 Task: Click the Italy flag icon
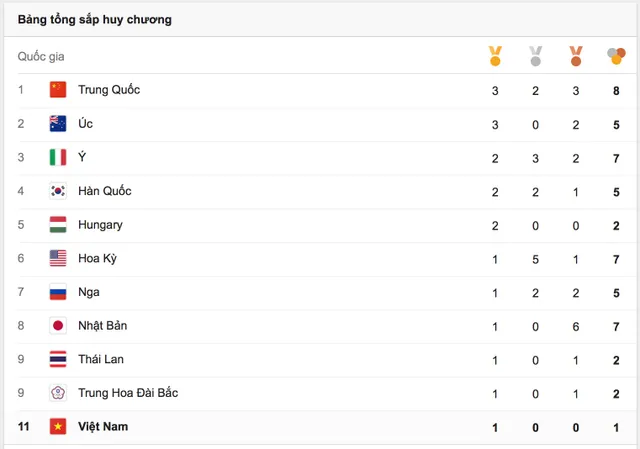tap(58, 157)
